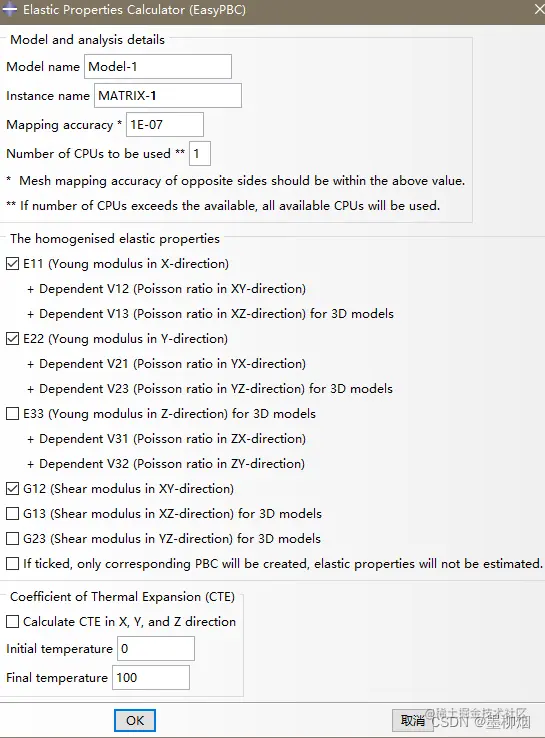Untick the G12 shear modulus checkbox
This screenshot has height=738, width=545.
(13, 489)
